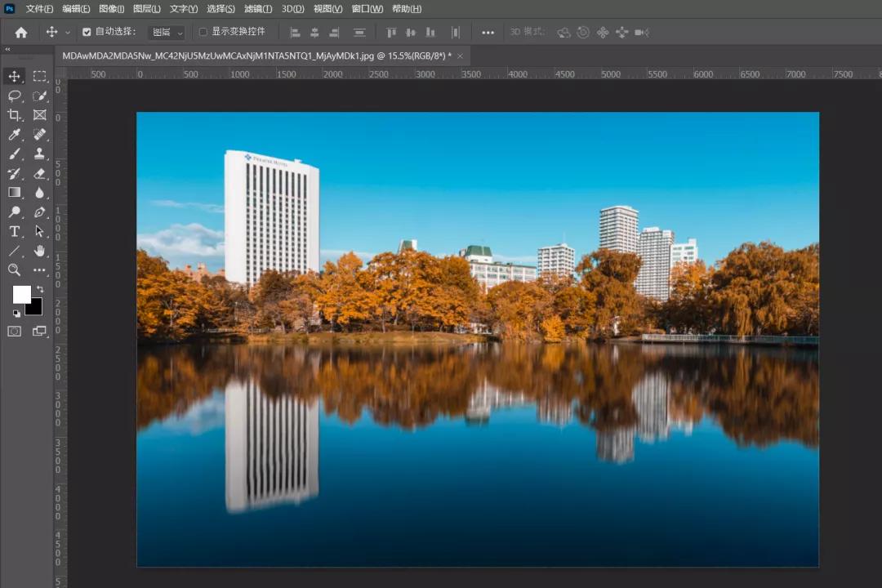
Task: Check 显示变换控件 in the options bar
Action: click(203, 32)
